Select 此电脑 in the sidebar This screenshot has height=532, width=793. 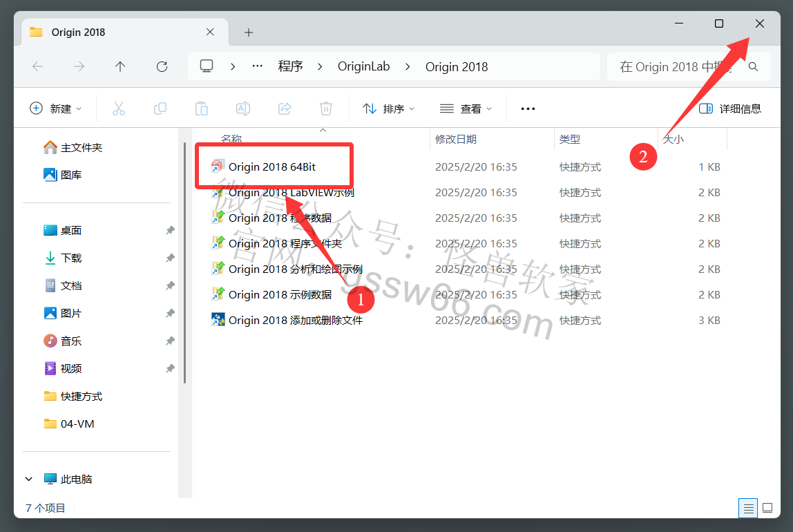click(x=68, y=479)
